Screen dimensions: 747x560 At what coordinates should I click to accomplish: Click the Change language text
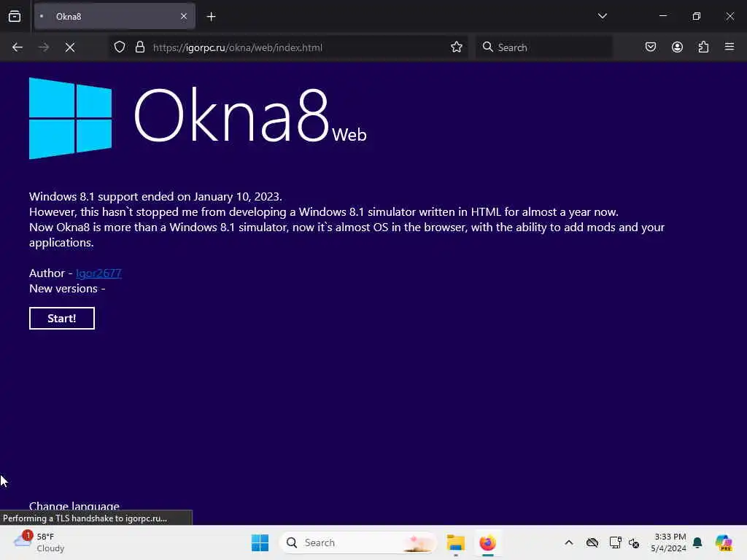pos(74,506)
